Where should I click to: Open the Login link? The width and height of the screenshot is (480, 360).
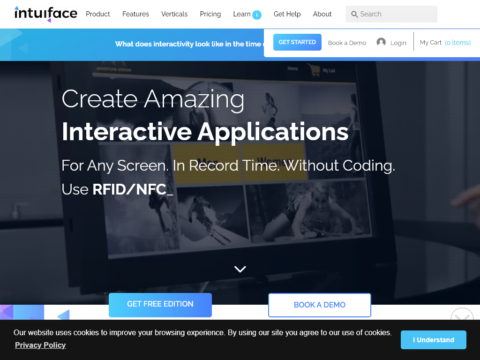coord(398,43)
